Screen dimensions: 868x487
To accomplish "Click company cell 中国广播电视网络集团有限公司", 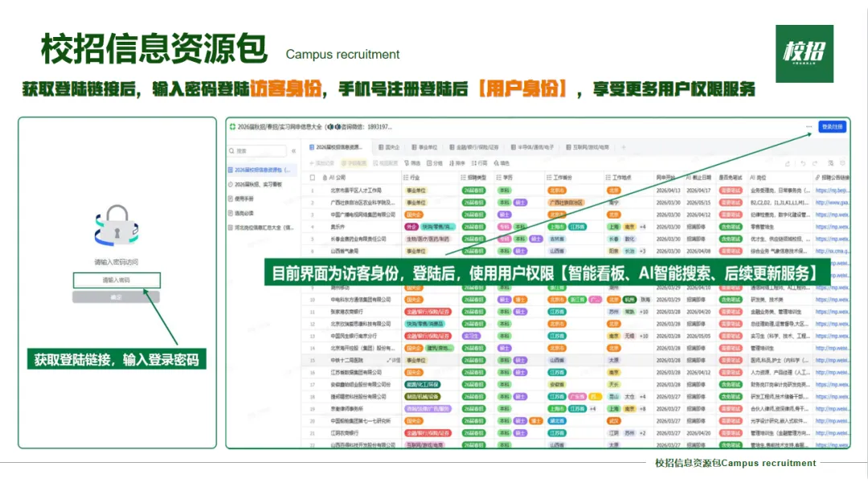I will [x=363, y=215].
